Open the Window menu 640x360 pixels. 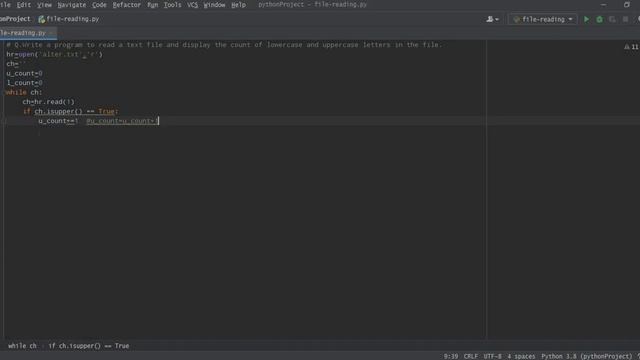(214, 5)
